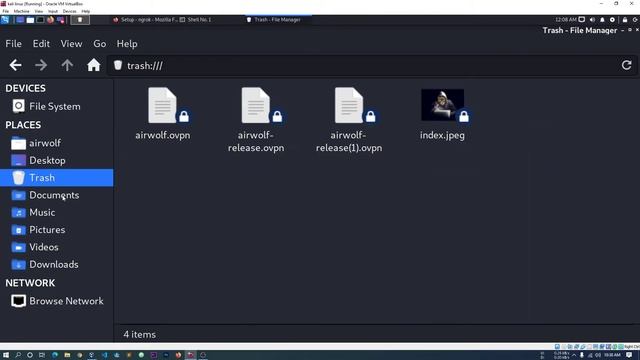The height and width of the screenshot is (360, 640).
Task: Switch to Trash - File Manager taskbar button
Action: coord(278,20)
